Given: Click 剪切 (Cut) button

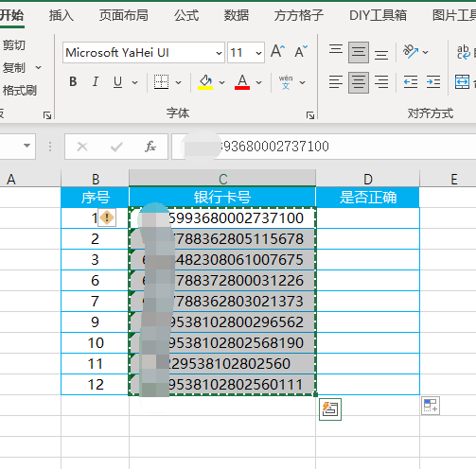Looking at the screenshot, I should coord(14,45).
